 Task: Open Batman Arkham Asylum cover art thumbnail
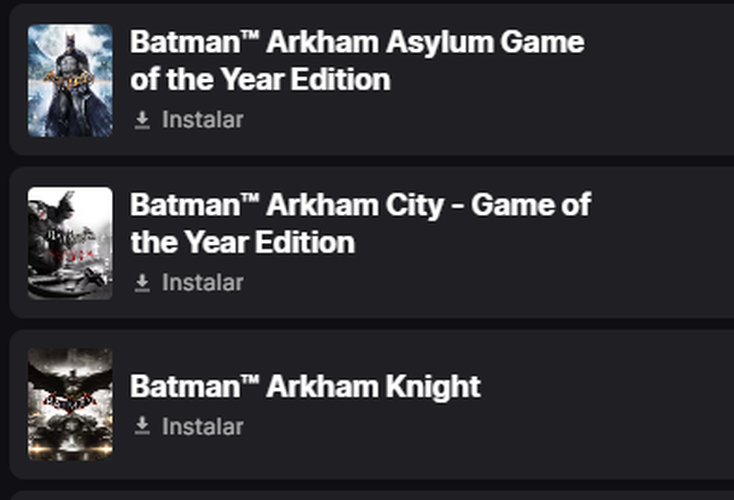click(x=70, y=80)
